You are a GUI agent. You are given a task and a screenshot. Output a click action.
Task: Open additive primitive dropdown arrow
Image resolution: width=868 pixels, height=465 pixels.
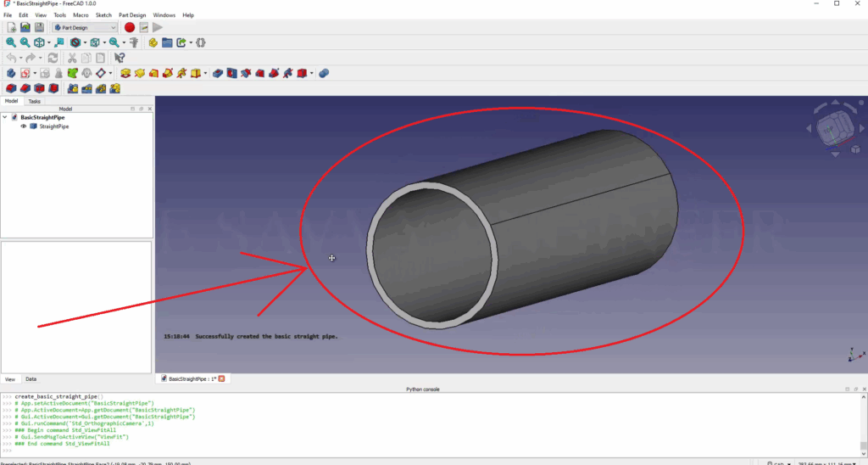click(205, 73)
